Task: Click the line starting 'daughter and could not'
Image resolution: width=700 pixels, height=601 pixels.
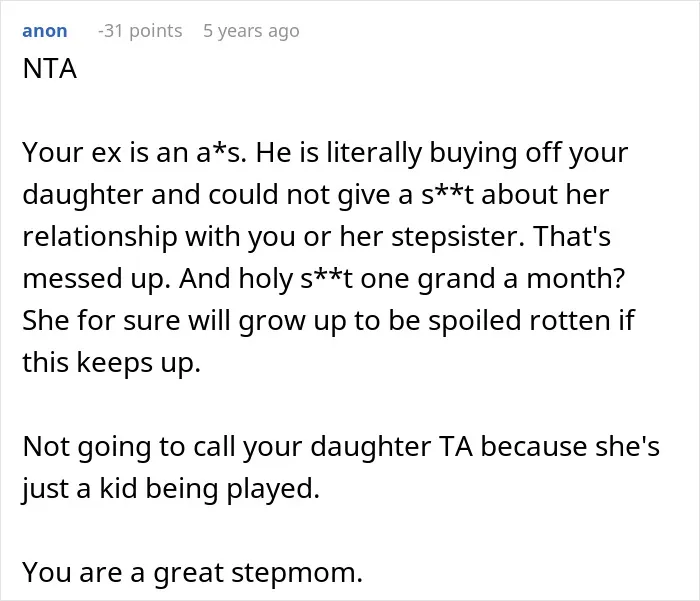Action: (316, 195)
